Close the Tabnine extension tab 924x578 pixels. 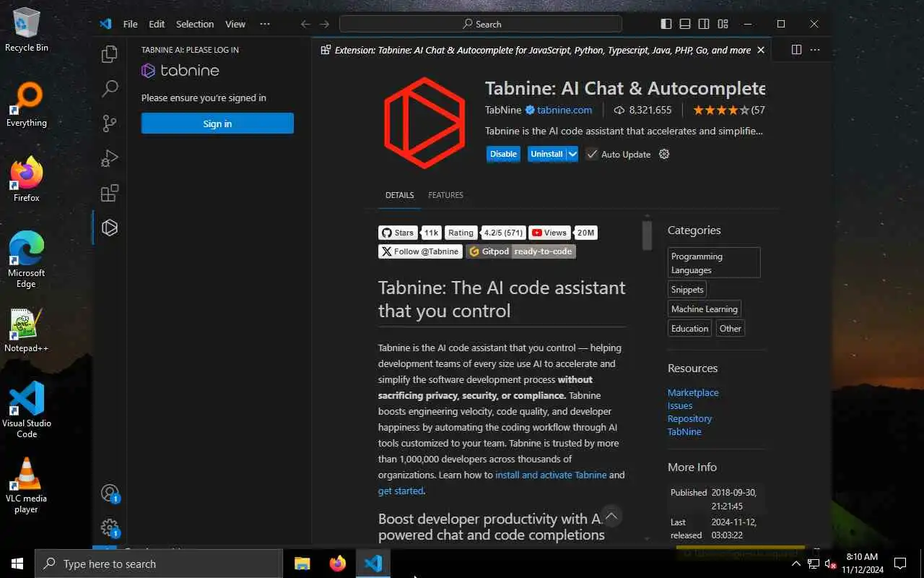click(760, 50)
